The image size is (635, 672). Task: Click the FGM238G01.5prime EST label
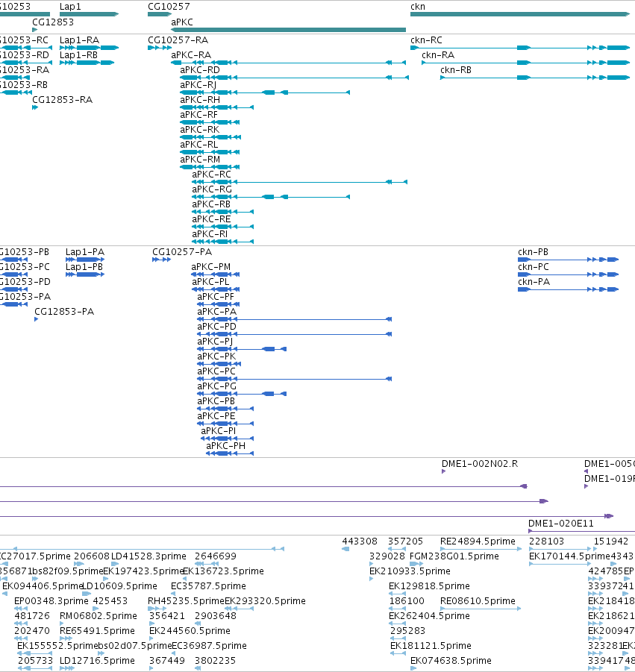(x=454, y=556)
